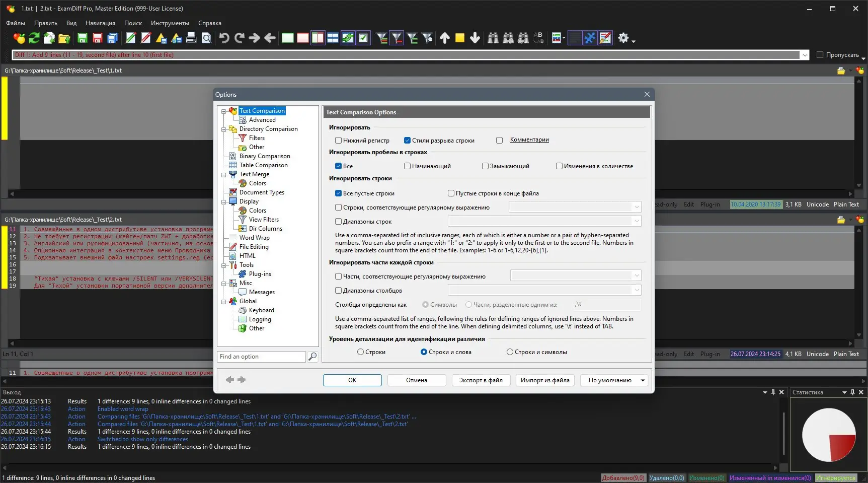This screenshot has height=483, width=868.
Task: Click the back arrow in the Options dialog footer
Action: (x=230, y=380)
